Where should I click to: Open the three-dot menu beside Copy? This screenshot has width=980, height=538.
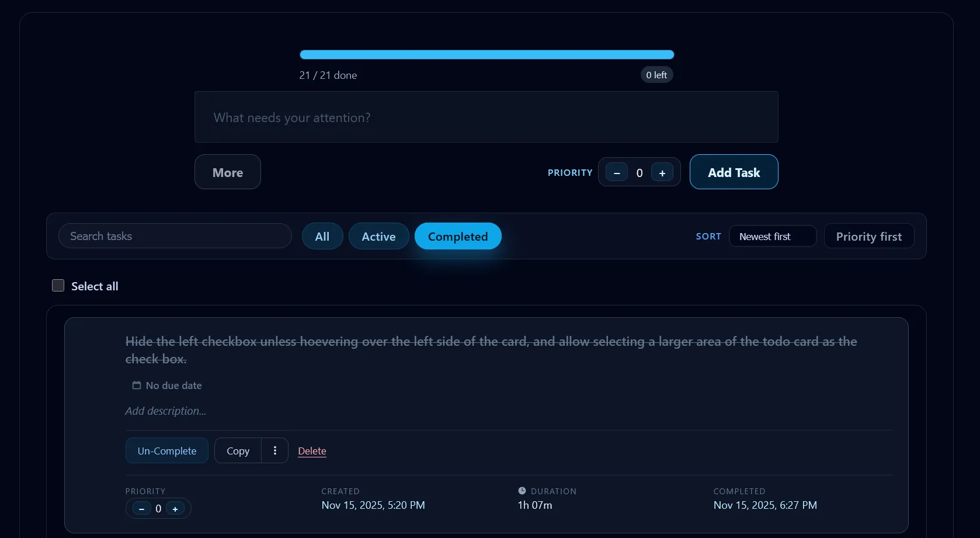(x=274, y=450)
